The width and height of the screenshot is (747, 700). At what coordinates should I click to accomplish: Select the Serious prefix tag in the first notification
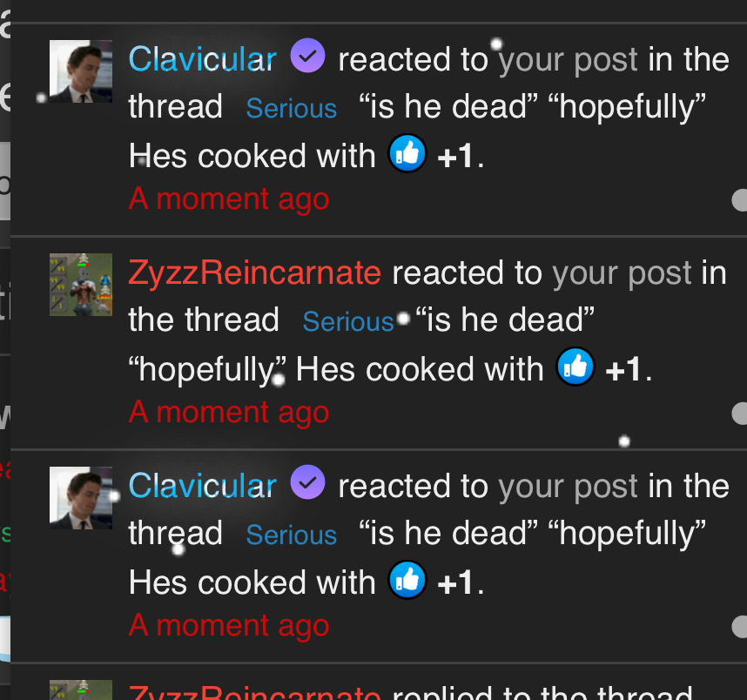tap(292, 108)
